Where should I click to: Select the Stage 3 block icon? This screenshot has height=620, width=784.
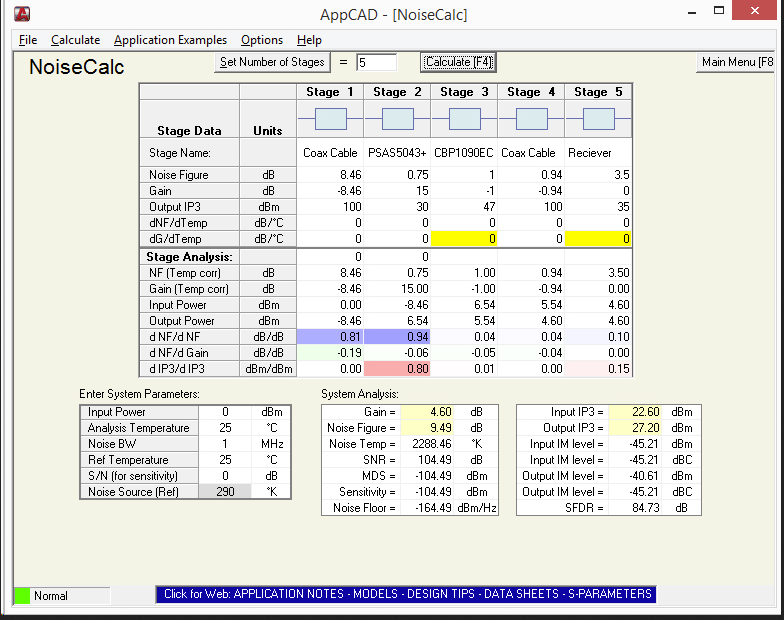click(464, 119)
